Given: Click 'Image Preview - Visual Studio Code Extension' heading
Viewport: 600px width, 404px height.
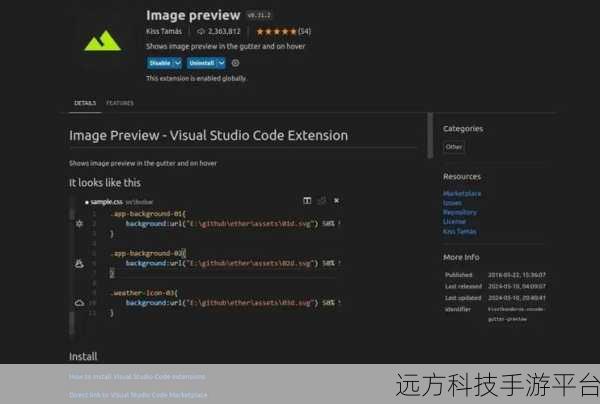Looking at the screenshot, I should pos(209,136).
